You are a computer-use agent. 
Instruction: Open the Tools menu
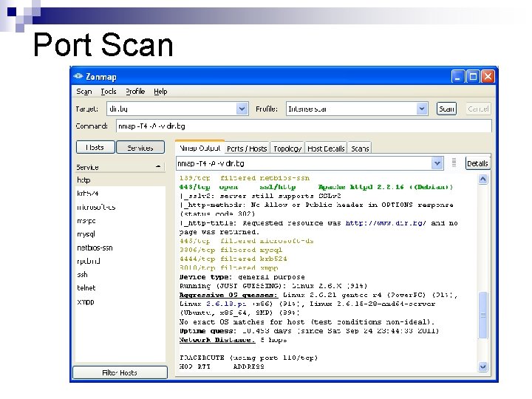point(109,92)
